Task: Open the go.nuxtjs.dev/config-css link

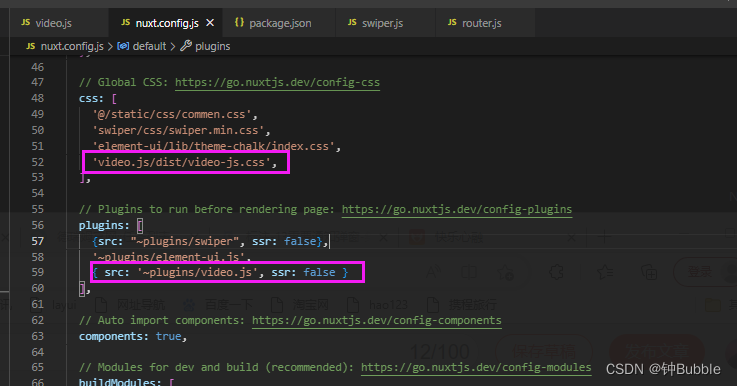Action: coord(277,82)
